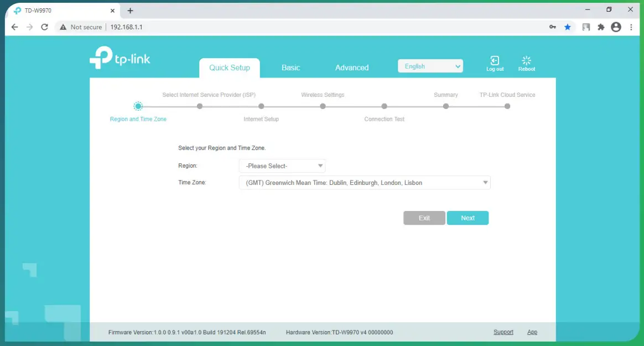Click the Next button

point(468,218)
